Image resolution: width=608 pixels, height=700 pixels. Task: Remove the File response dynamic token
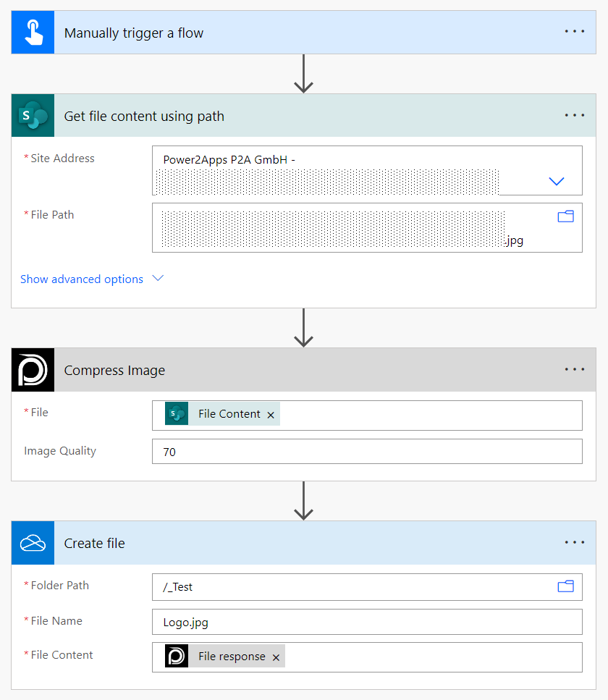(x=276, y=657)
